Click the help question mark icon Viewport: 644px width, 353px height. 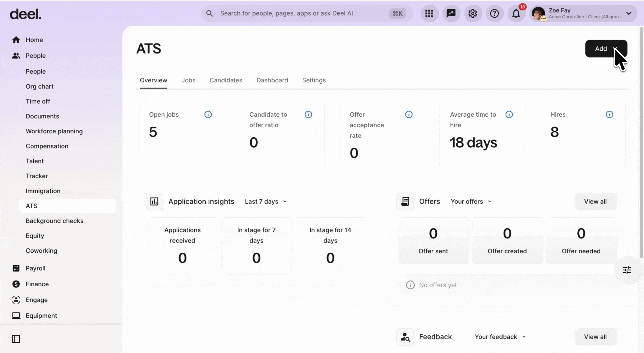[x=494, y=13]
